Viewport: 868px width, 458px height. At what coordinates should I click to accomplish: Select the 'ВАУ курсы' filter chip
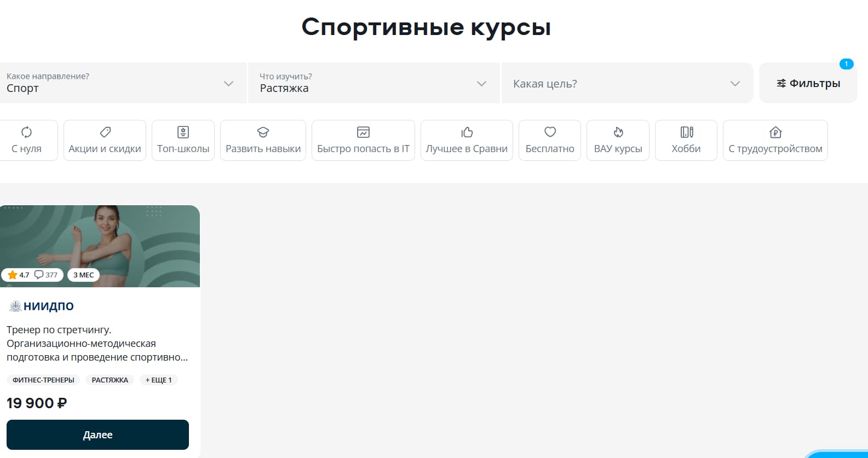pos(618,140)
